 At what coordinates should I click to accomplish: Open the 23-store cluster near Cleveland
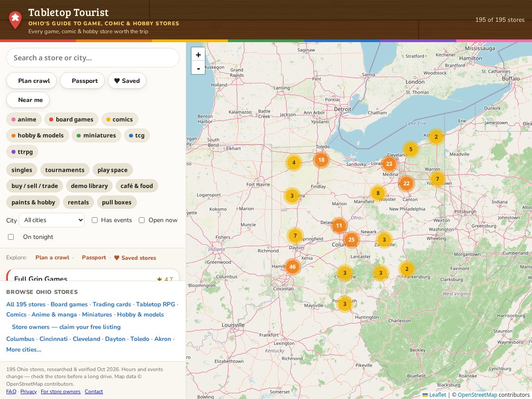pyautogui.click(x=389, y=164)
